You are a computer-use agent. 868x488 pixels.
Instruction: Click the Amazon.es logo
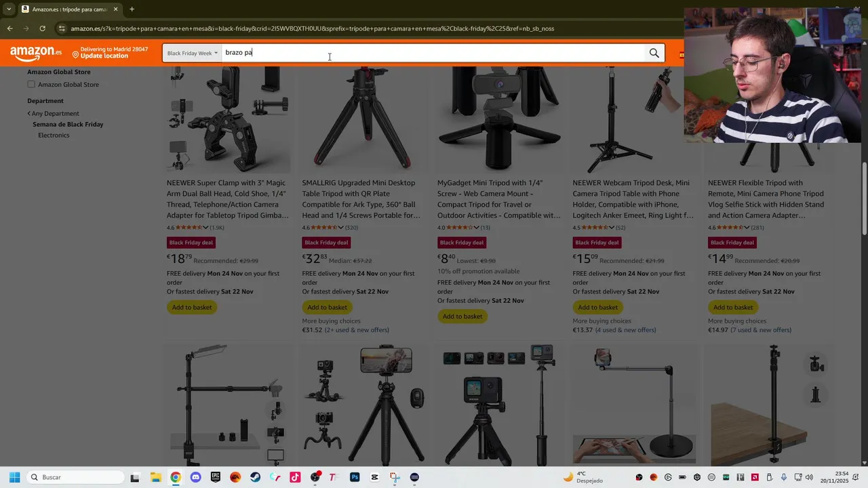tap(36, 52)
